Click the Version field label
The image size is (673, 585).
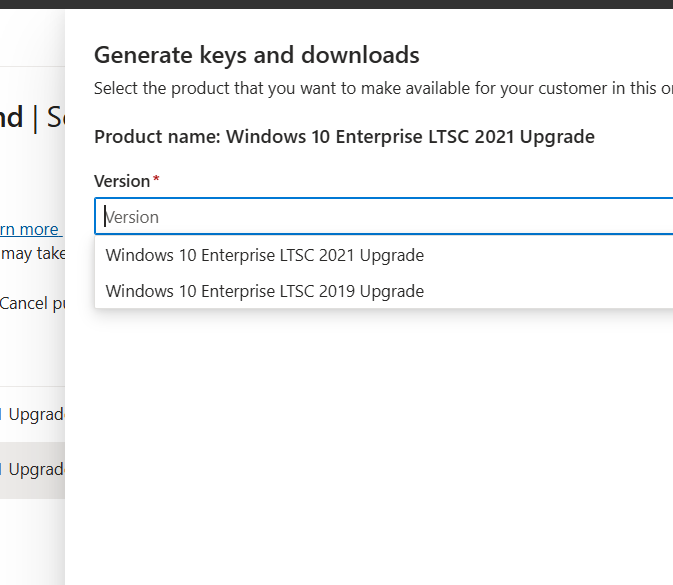coord(122,181)
